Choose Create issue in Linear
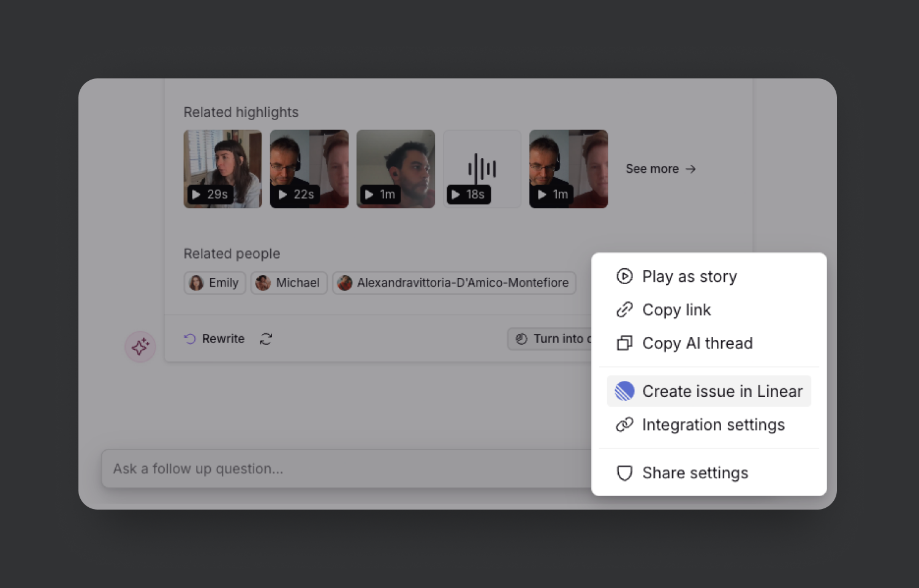 click(709, 391)
